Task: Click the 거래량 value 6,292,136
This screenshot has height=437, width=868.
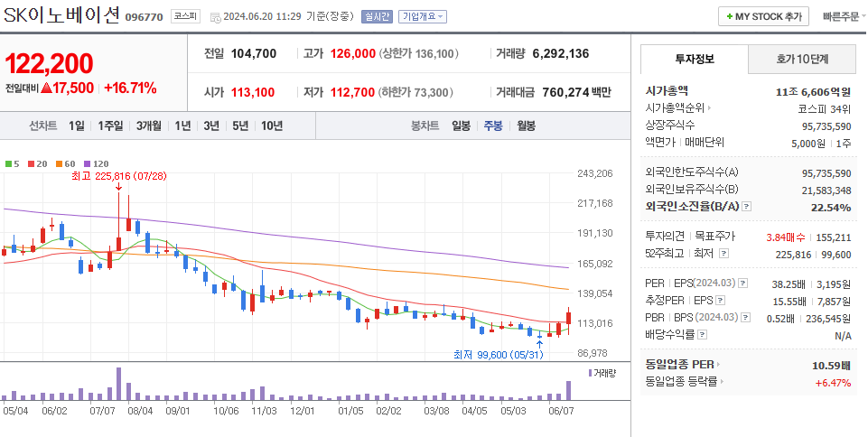Action: tap(561, 53)
